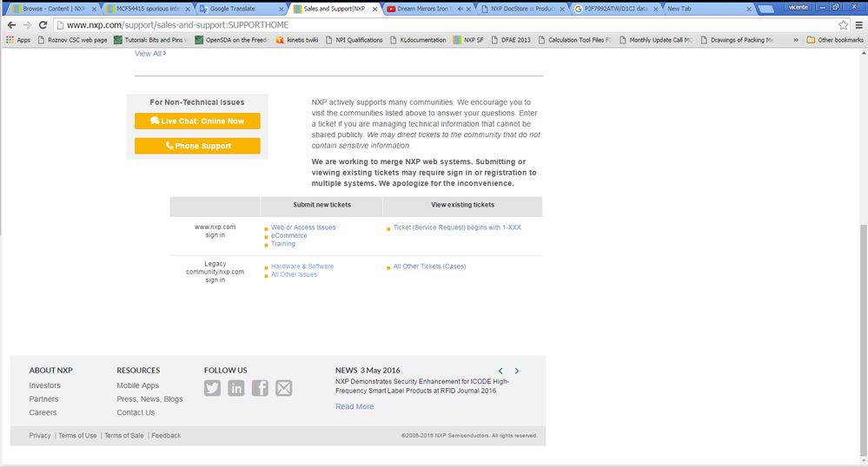Mute audio icon on Dream Mirrors tab
Screen dimensions: 868x467
point(461,9)
